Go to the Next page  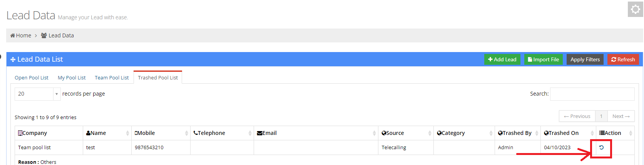pos(621,116)
